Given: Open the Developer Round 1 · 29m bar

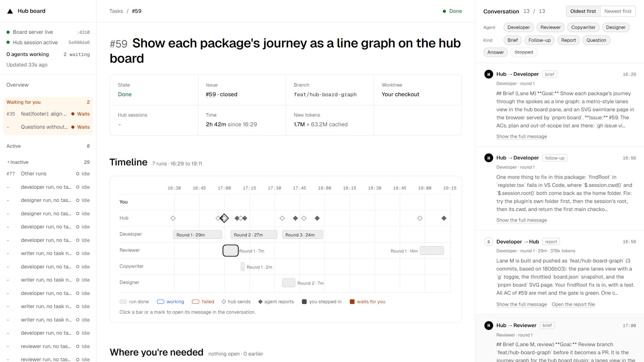Looking at the screenshot, I should (x=198, y=234).
